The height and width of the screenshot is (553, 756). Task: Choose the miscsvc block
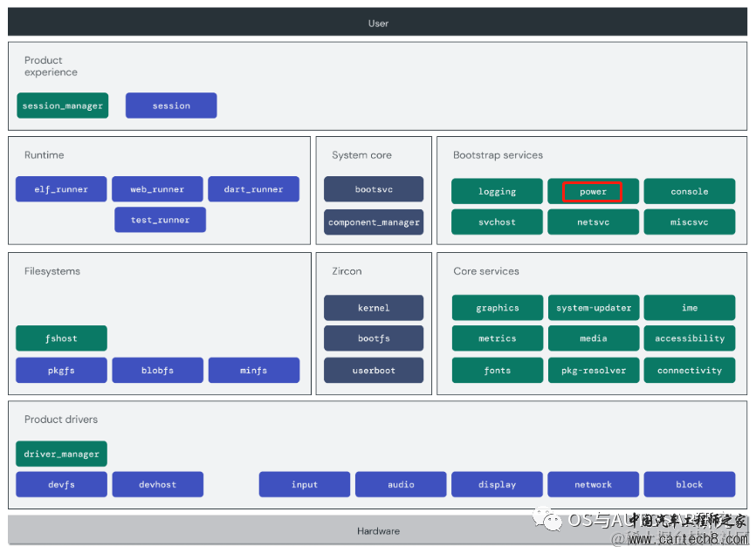[x=690, y=222]
